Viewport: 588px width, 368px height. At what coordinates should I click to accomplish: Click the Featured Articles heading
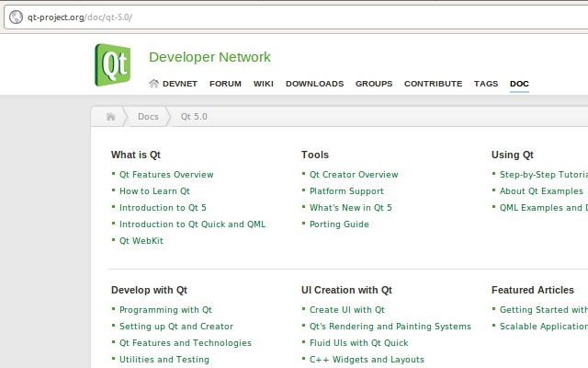tap(533, 290)
